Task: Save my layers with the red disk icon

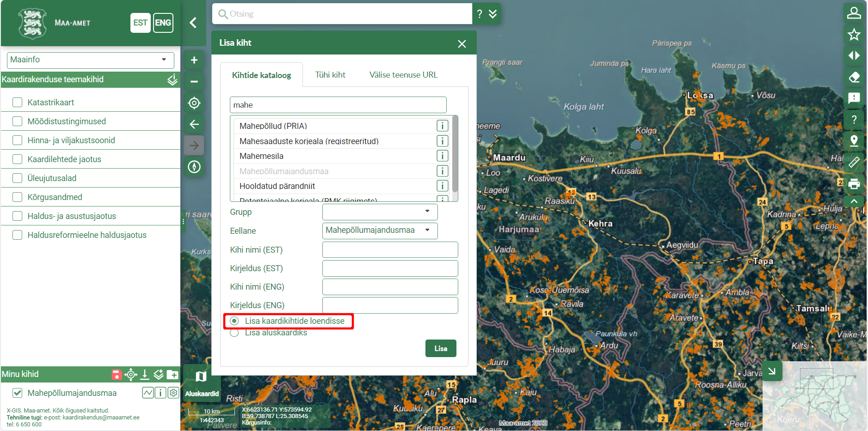Action: [117, 375]
